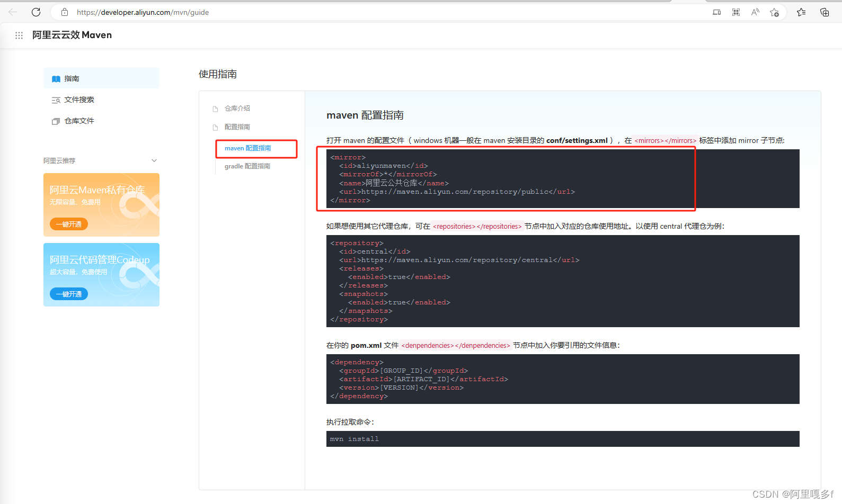Viewport: 842px width, 504px height.
Task: Click the copy icon beside 仓库文件
Action: [56, 121]
